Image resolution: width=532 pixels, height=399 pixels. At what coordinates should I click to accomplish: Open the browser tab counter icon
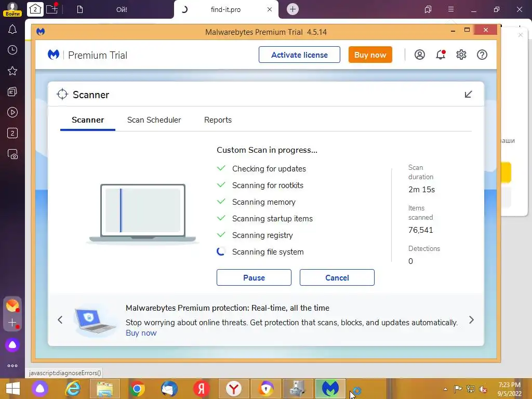[35, 9]
